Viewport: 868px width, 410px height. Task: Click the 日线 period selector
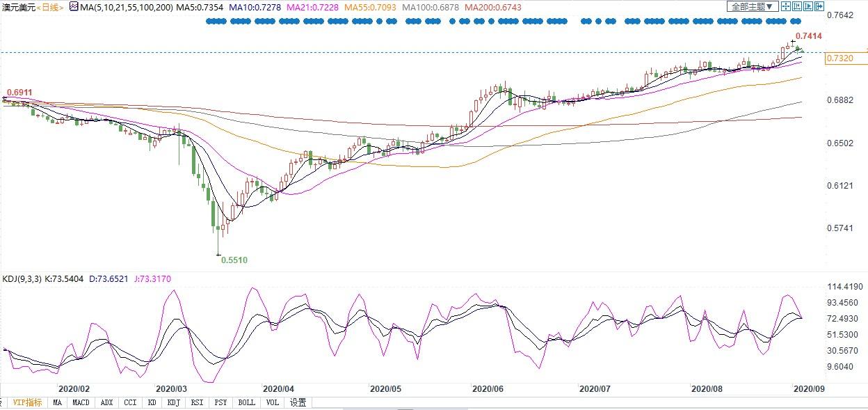coord(49,7)
